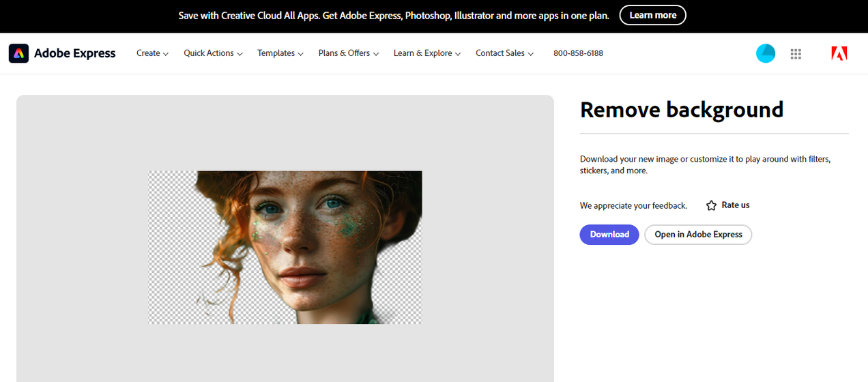This screenshot has width=868, height=382.
Task: Click the Creative Cloud All Apps banner text
Action: (x=394, y=15)
